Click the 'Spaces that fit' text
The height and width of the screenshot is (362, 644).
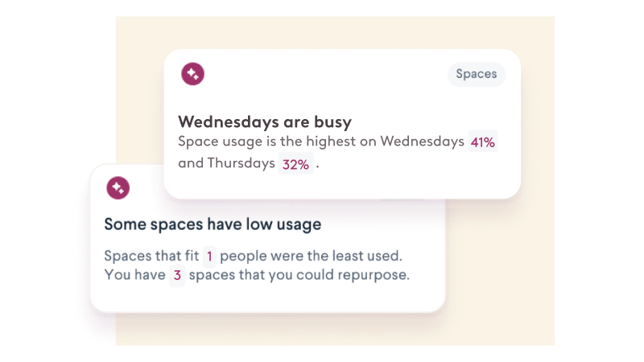(151, 257)
